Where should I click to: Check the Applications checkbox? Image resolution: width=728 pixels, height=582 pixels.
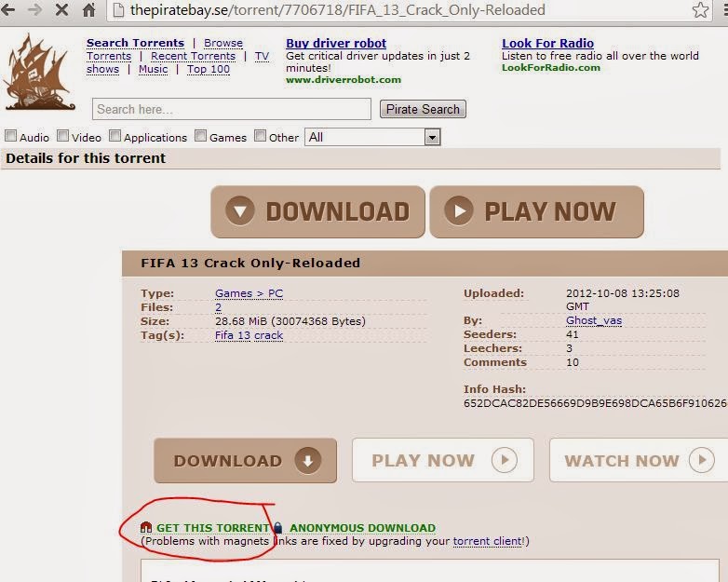[115, 136]
